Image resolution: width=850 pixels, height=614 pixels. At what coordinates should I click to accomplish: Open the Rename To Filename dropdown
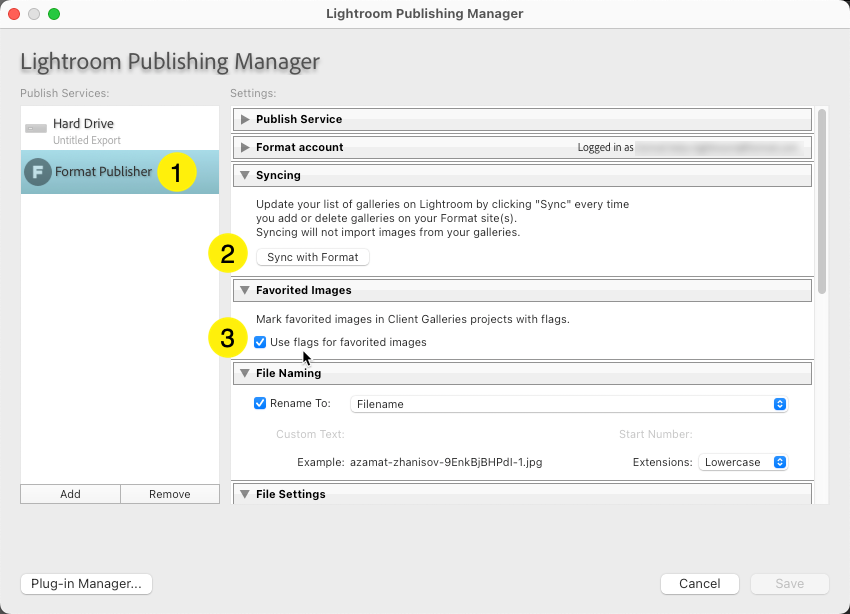click(x=568, y=404)
